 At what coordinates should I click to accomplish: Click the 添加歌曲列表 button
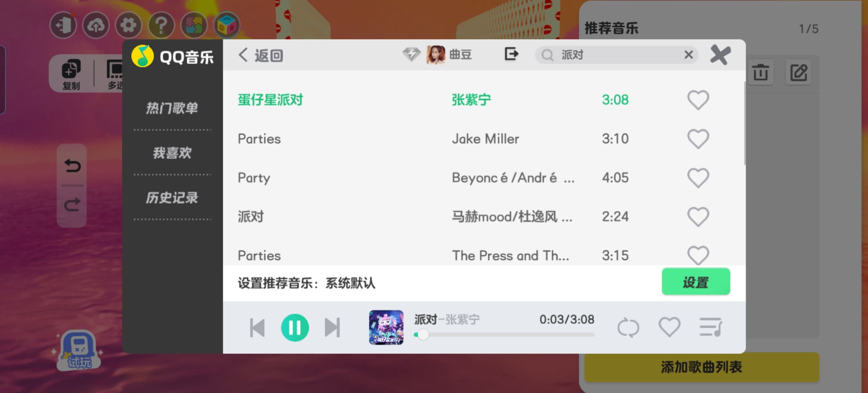pyautogui.click(x=702, y=367)
